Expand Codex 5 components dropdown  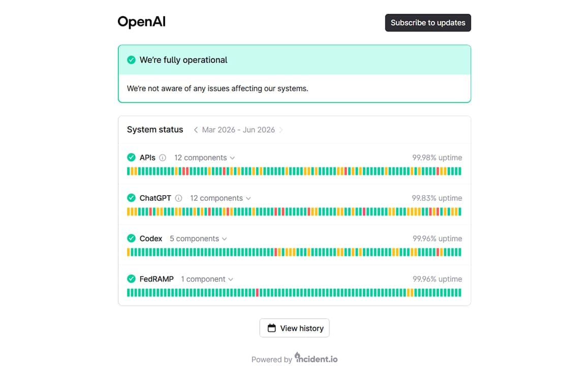[198, 239]
